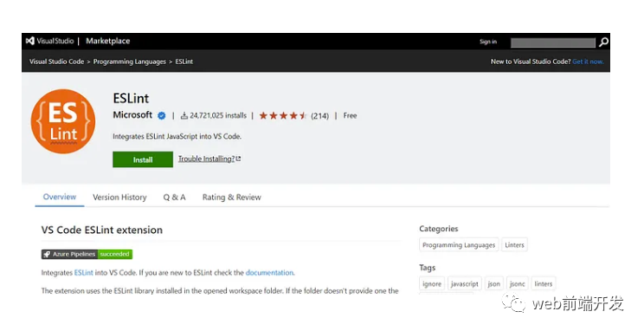This screenshot has height=331, width=644.
Task: Click the 'Get it now' link
Action: click(x=588, y=62)
